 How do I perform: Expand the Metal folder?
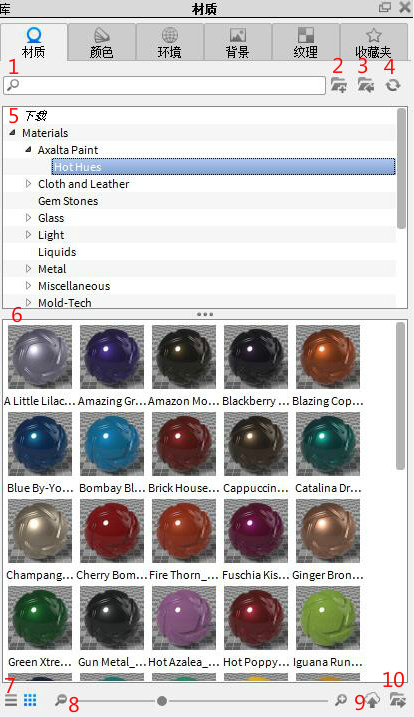[28, 268]
